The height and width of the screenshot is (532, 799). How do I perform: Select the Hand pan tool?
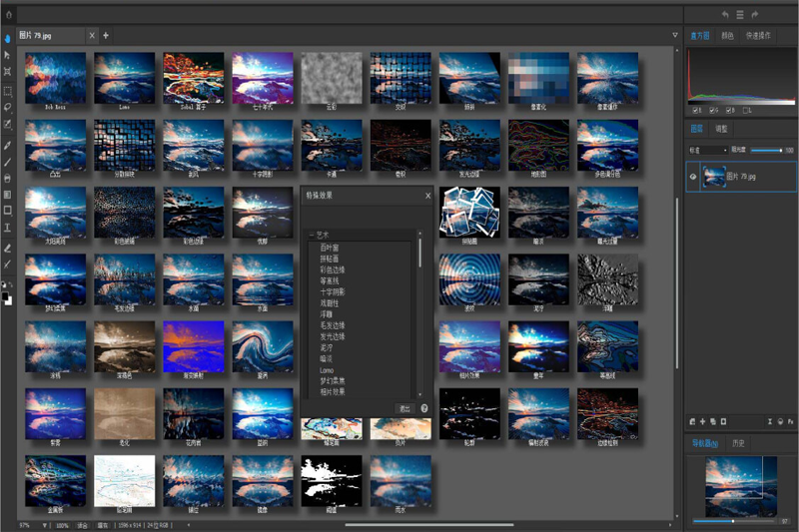click(x=8, y=39)
